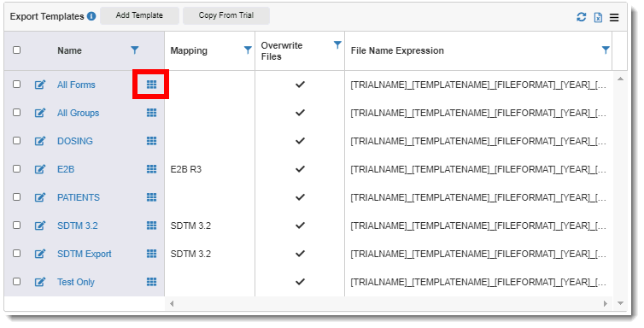Check the select-all checkbox in the header
644x328 pixels.
pyautogui.click(x=16, y=50)
